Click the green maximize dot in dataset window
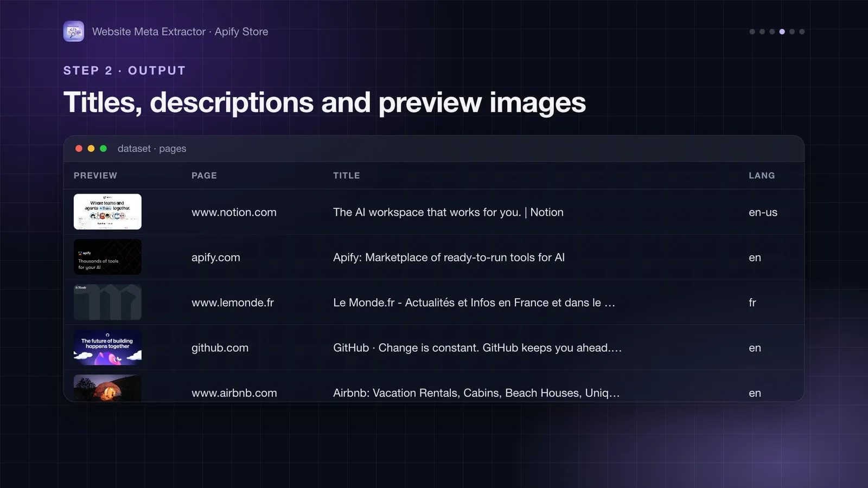 [x=103, y=149]
